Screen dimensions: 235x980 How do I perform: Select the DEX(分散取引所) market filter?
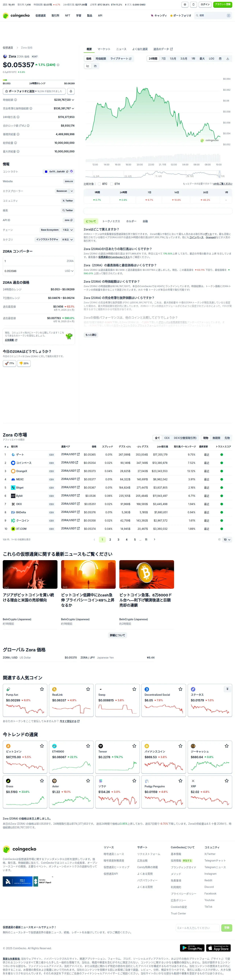coord(185,438)
